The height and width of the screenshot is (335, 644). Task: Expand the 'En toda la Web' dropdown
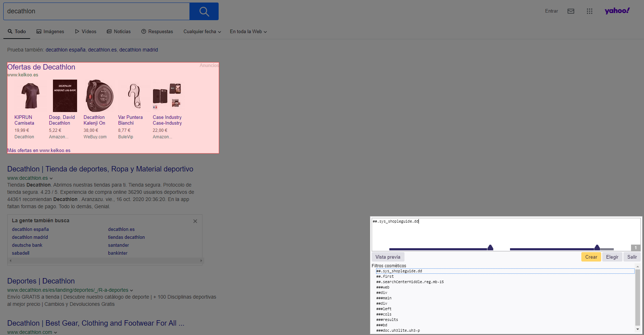point(248,32)
